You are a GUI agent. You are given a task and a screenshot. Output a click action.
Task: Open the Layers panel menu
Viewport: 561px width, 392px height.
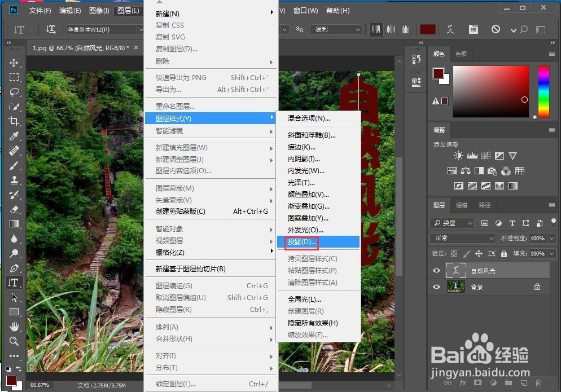point(552,205)
